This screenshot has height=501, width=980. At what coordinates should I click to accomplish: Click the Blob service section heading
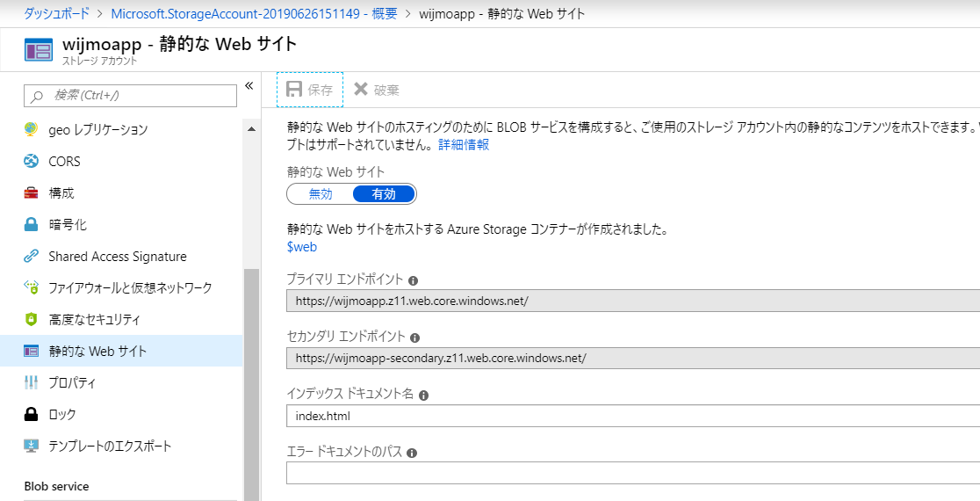tap(56, 486)
